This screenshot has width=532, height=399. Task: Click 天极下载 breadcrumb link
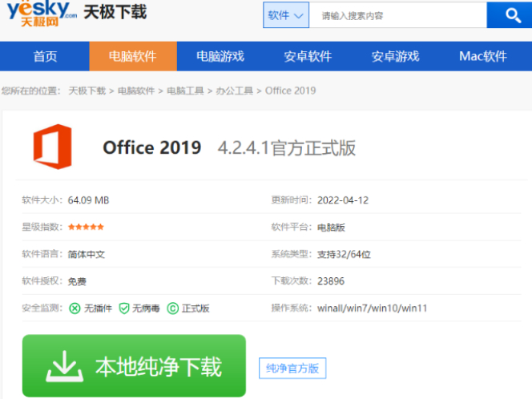click(x=87, y=91)
